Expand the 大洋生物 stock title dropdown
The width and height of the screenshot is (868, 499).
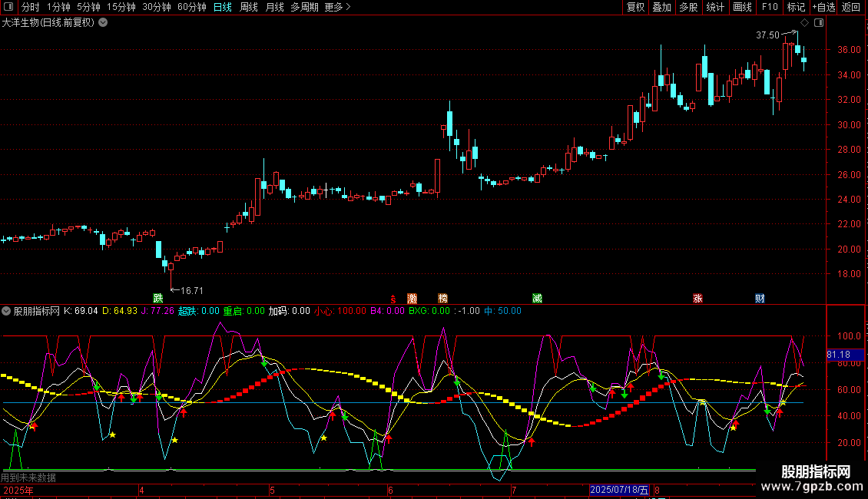[x=103, y=22]
